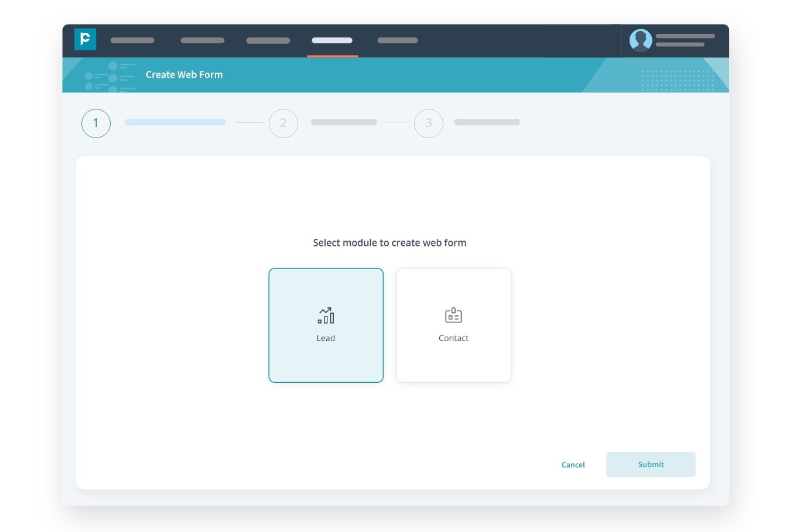Click the Create Web Form heading
This screenshot has height=532, width=800.
184,74
